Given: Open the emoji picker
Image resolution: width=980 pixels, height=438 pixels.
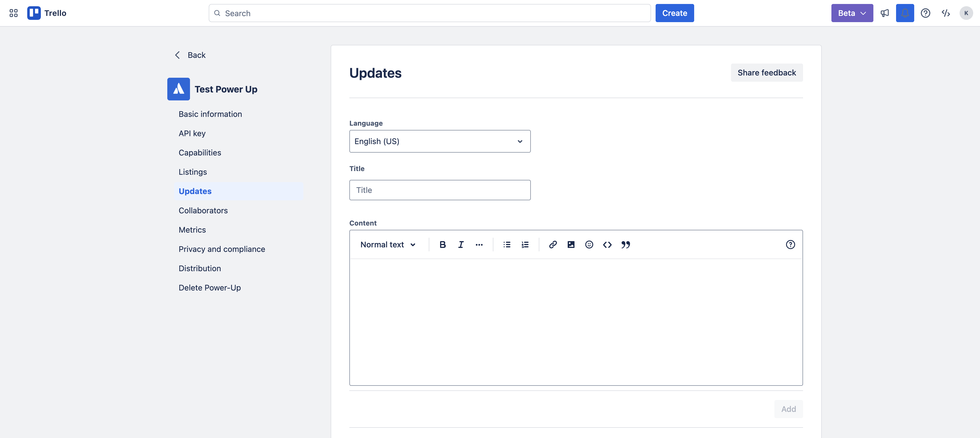Looking at the screenshot, I should coord(589,245).
